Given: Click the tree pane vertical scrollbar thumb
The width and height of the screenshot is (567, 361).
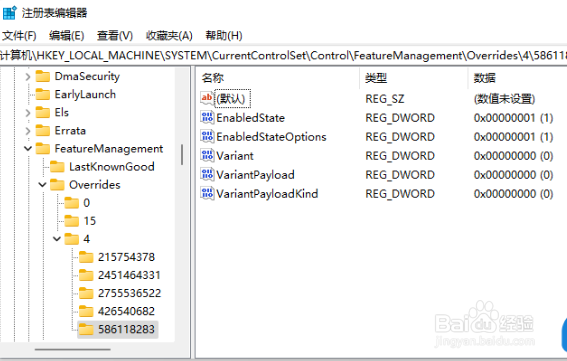Looking at the screenshot, I should 182,154.
